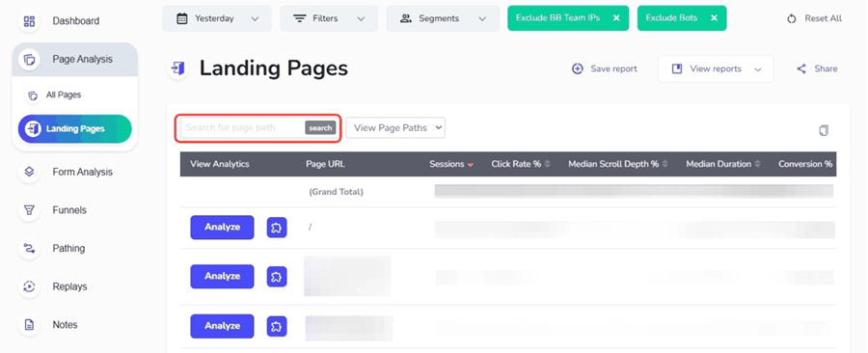
Task: Sort by Median Duration column
Action: [723, 164]
